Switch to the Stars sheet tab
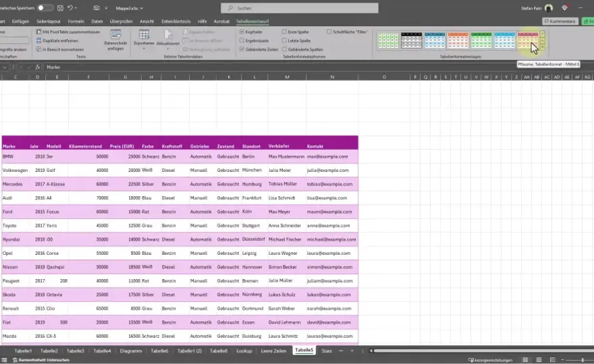Screen dimensions: 594x364 pyautogui.click(x=326, y=351)
